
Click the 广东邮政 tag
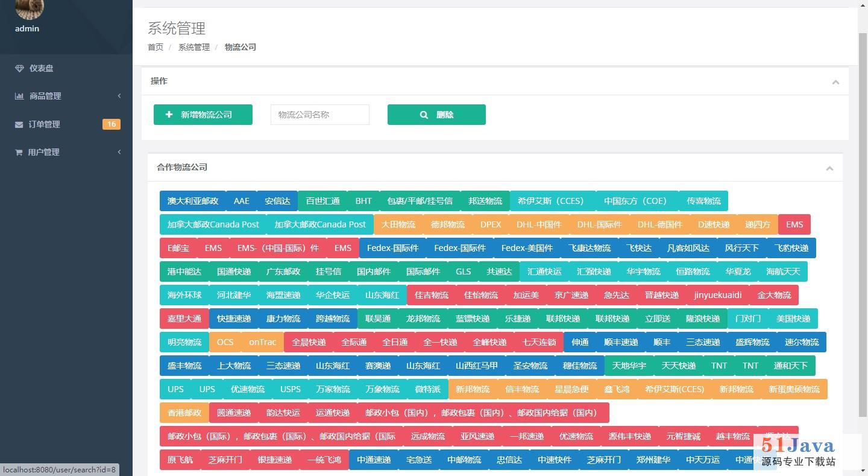pos(283,271)
